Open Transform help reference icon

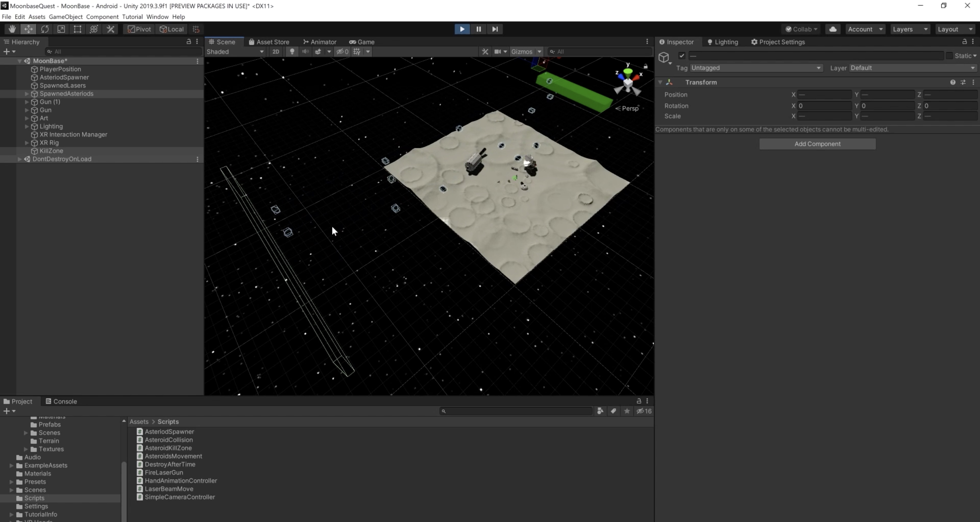point(953,82)
